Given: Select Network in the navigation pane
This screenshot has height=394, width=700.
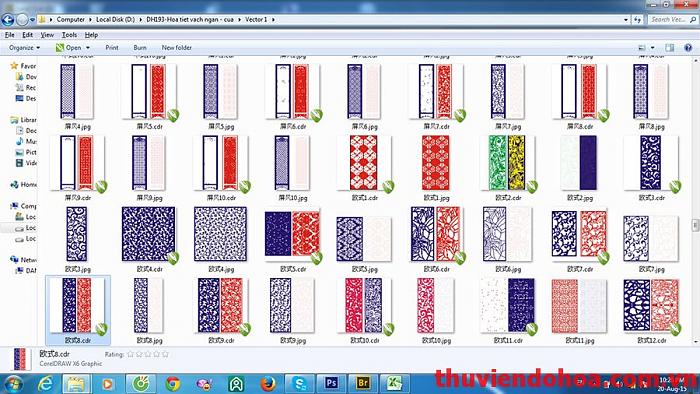Looking at the screenshot, I should tap(23, 259).
